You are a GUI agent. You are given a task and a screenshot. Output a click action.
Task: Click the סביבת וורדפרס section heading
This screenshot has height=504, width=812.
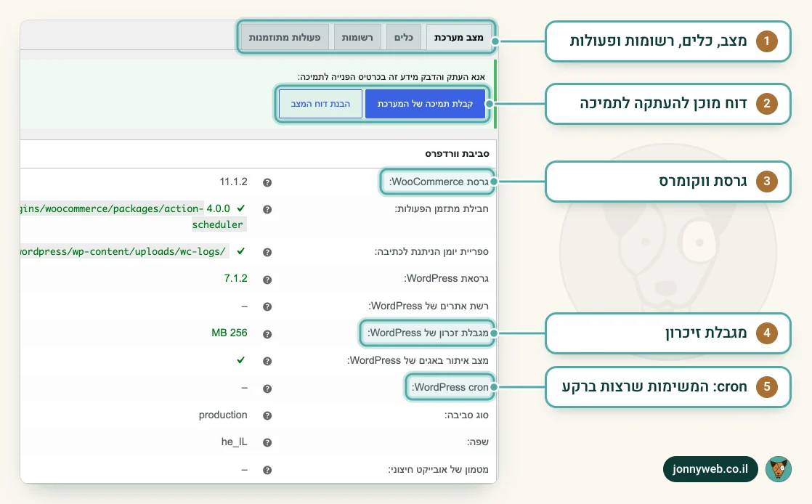tap(458, 154)
